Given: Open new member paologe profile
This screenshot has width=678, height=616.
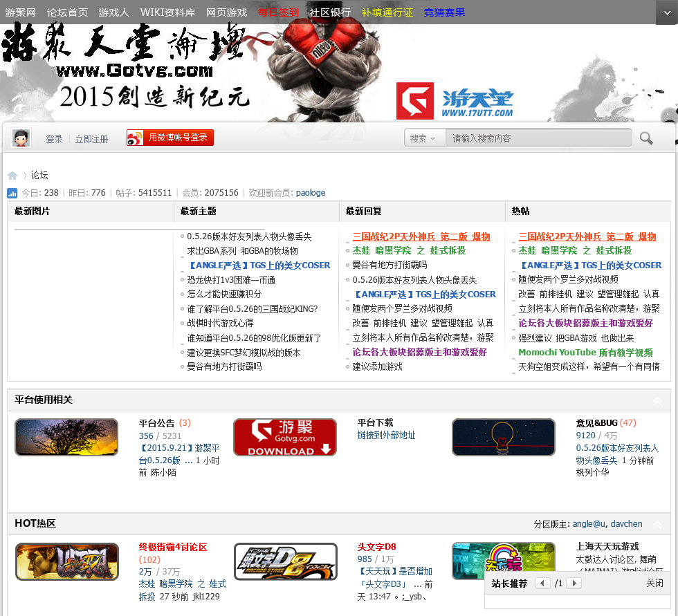Looking at the screenshot, I should click(311, 193).
